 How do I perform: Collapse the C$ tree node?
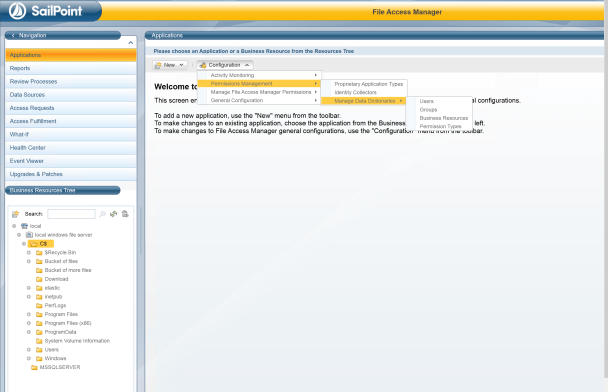tap(24, 244)
